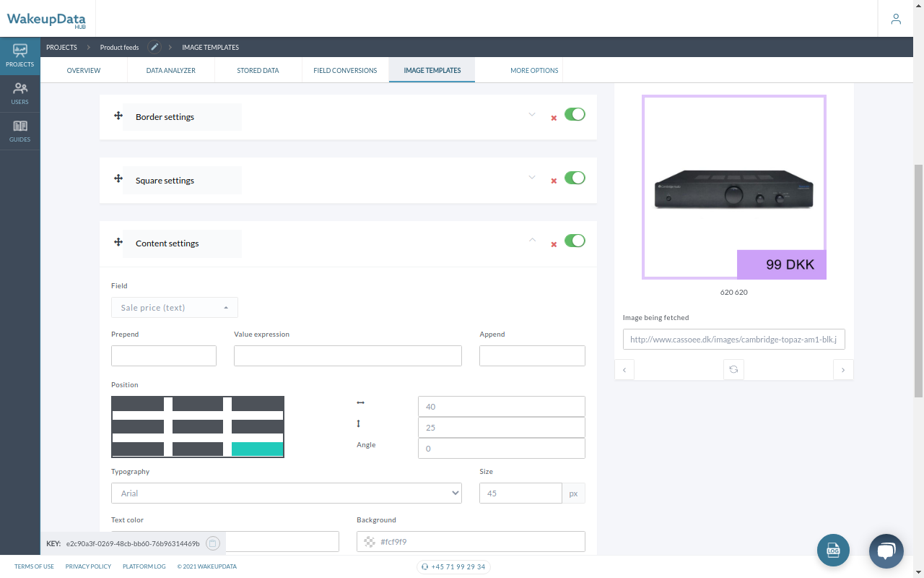Open the STORED DATA tab
The width and height of the screenshot is (924, 578).
(x=258, y=70)
